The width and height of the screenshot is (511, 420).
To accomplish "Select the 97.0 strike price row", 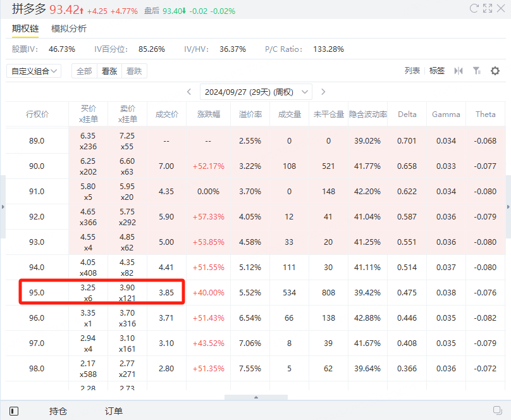I will 256,343.
